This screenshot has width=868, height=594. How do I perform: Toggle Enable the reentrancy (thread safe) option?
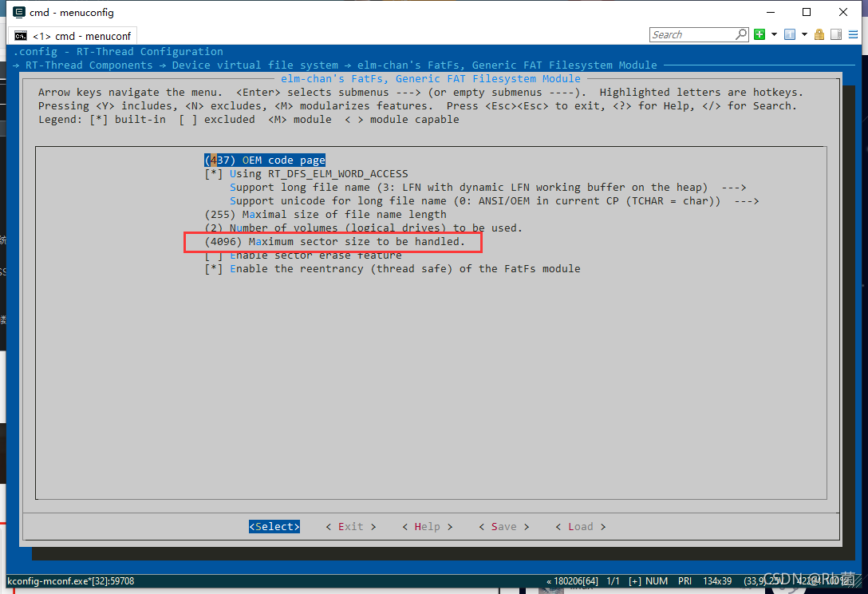(x=392, y=269)
